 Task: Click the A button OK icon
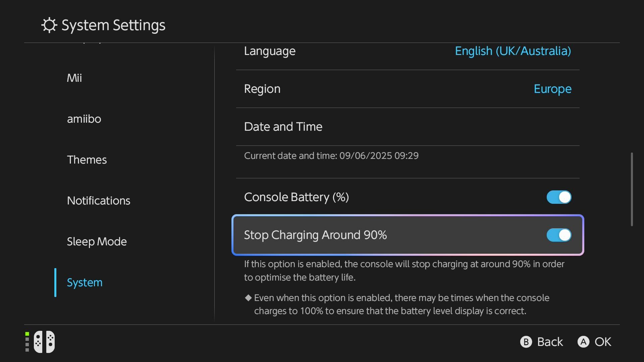tap(583, 342)
